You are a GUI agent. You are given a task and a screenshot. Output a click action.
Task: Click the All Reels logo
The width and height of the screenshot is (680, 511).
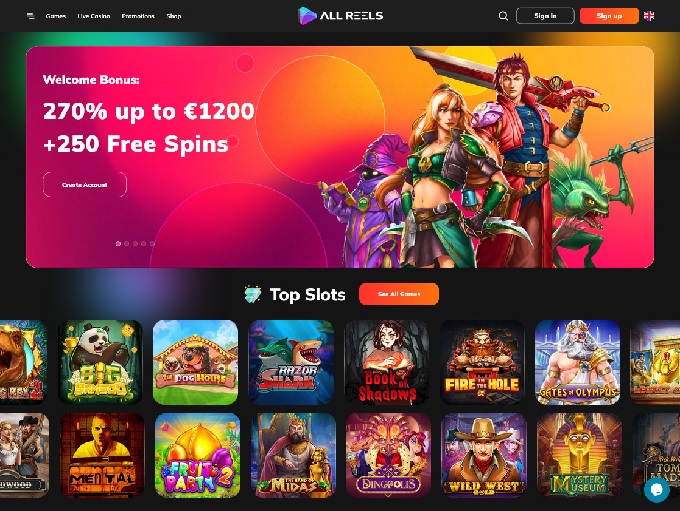[340, 16]
